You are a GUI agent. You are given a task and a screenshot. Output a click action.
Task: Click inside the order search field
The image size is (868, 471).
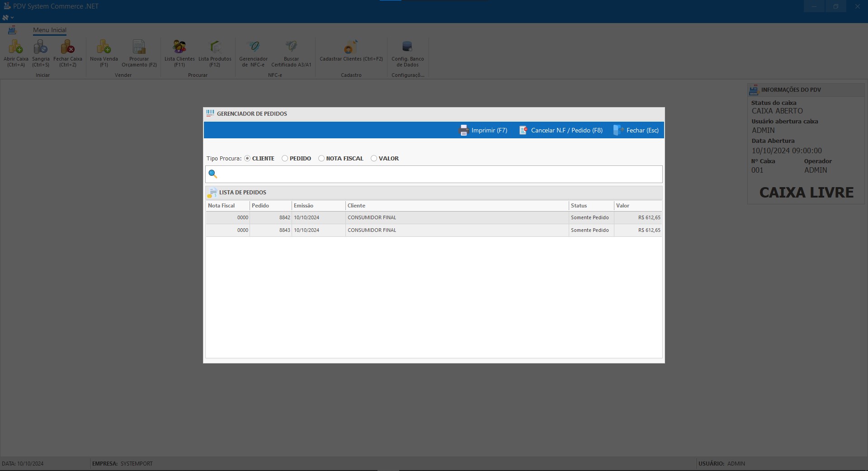[439, 174]
